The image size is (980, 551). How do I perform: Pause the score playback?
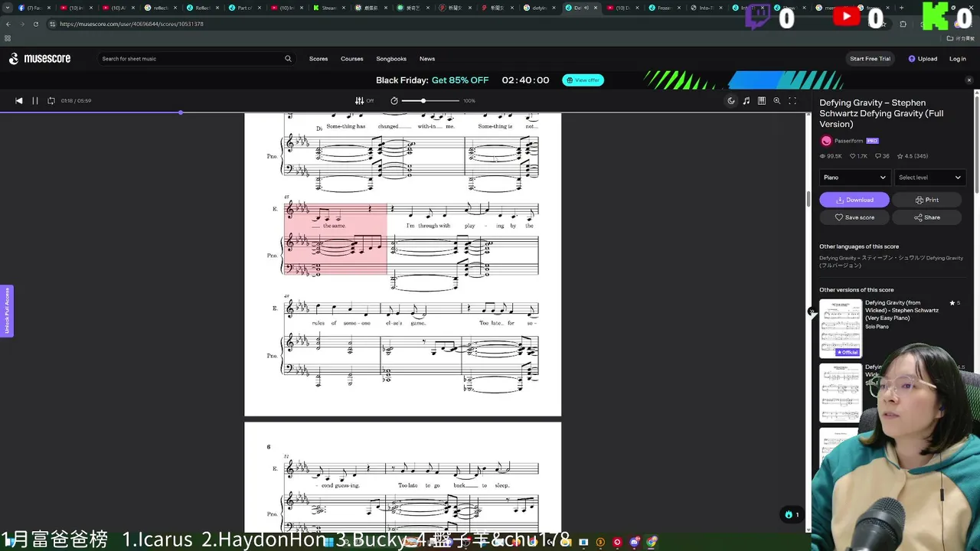click(35, 101)
